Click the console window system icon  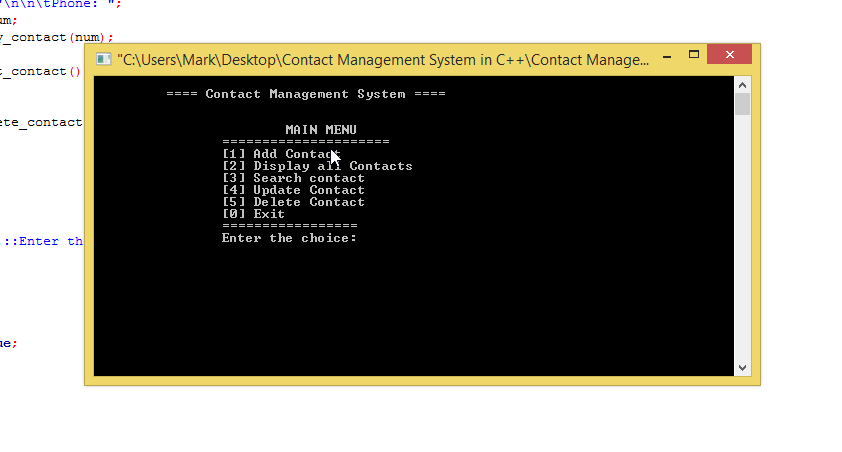[x=103, y=59]
